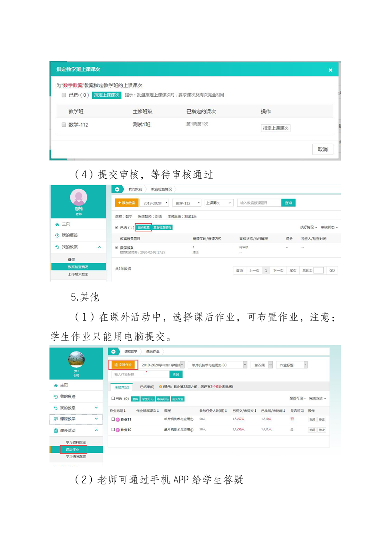Viewport: 392px width, 555px height.
Task: Click the orange 安排作业 button
Action: pyautogui.click(x=123, y=365)
